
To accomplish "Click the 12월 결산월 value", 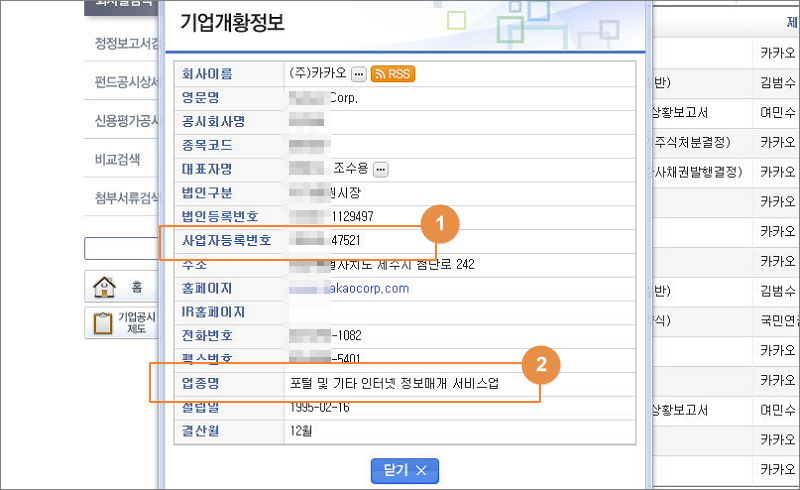I will pos(301,431).
